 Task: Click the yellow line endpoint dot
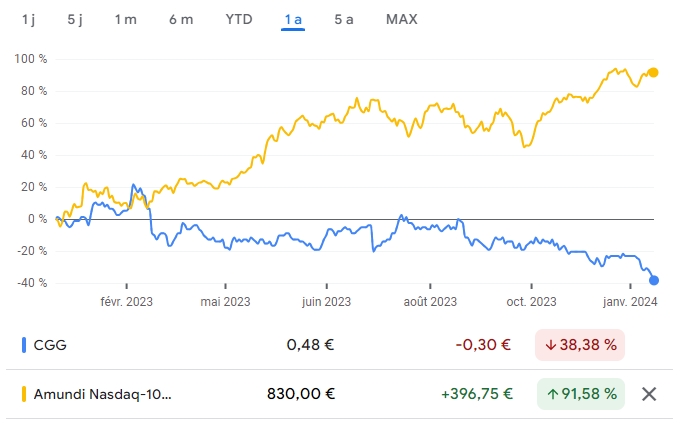[653, 72]
